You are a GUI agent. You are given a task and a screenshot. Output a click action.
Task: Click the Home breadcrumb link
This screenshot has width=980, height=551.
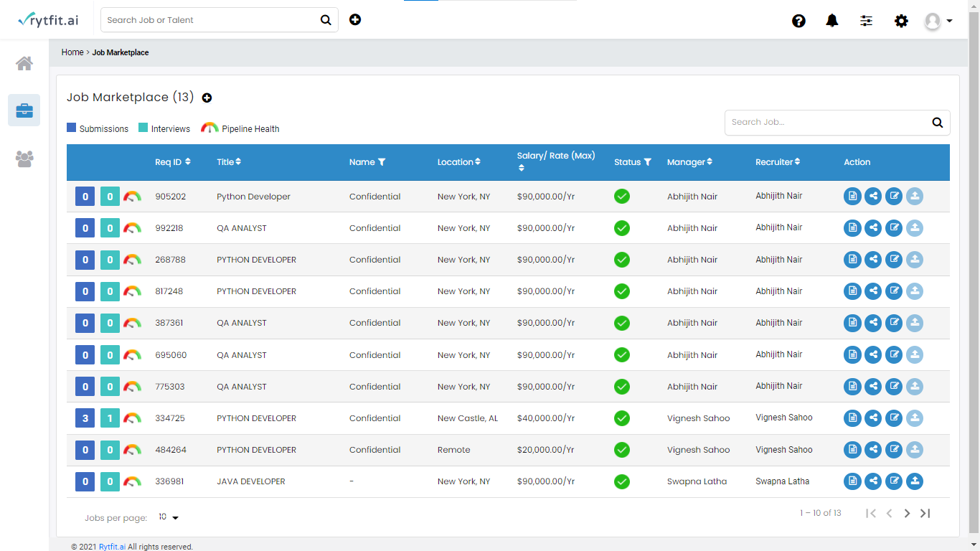[72, 52]
